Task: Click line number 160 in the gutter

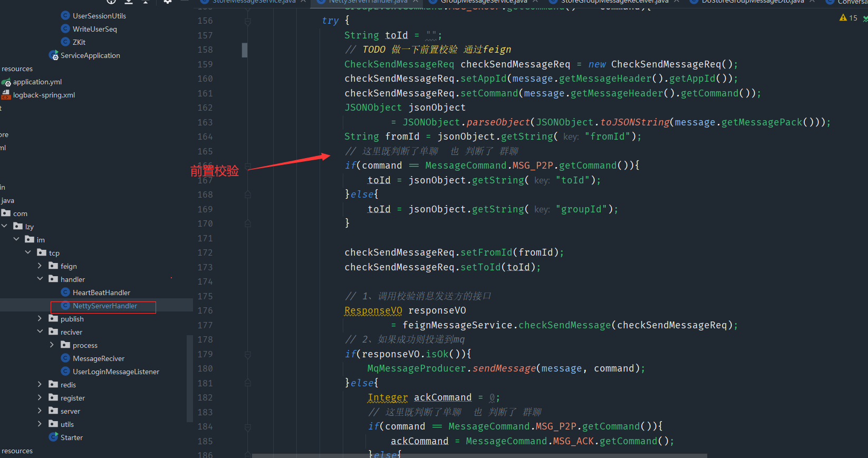Action: click(205, 79)
